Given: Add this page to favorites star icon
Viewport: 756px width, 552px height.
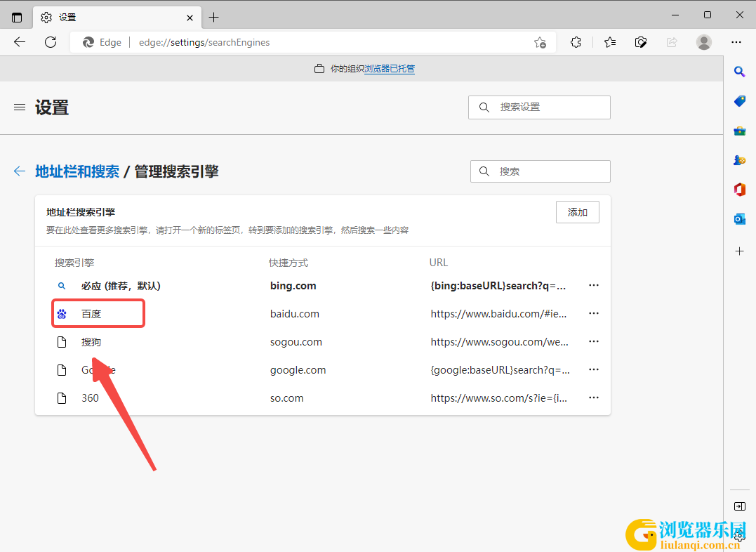Looking at the screenshot, I should click(x=540, y=42).
